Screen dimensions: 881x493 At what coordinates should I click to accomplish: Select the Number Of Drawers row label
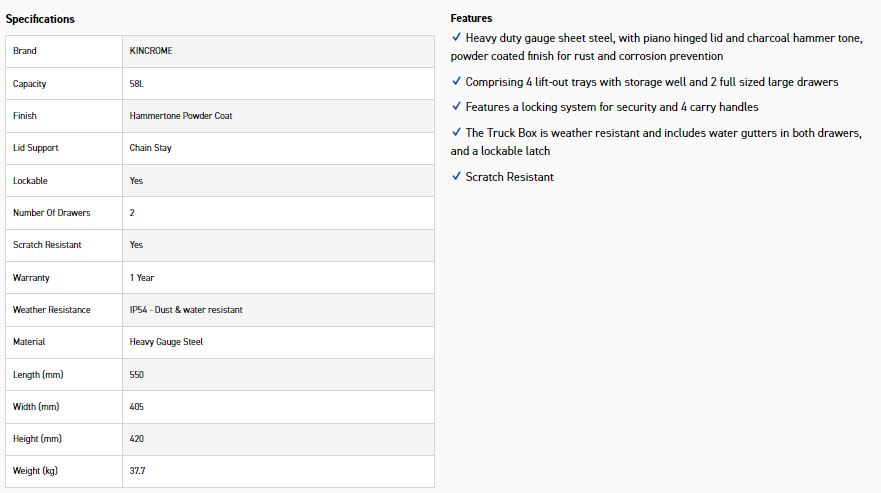click(51, 212)
